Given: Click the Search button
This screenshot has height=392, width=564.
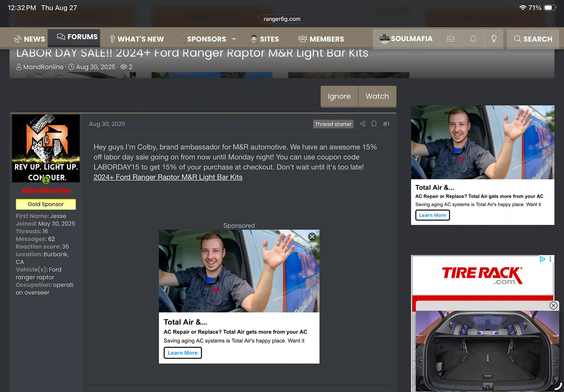Looking at the screenshot, I should pyautogui.click(x=533, y=39).
